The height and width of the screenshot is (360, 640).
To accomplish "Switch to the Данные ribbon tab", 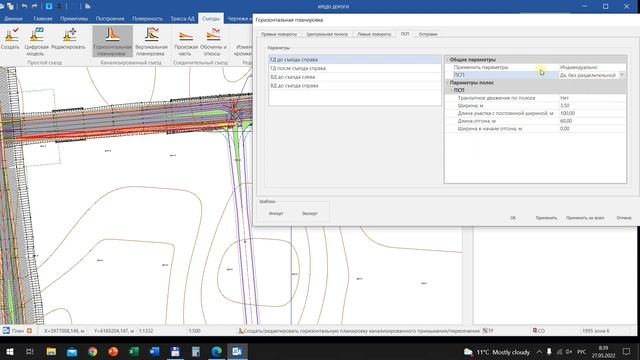I will coord(13,18).
